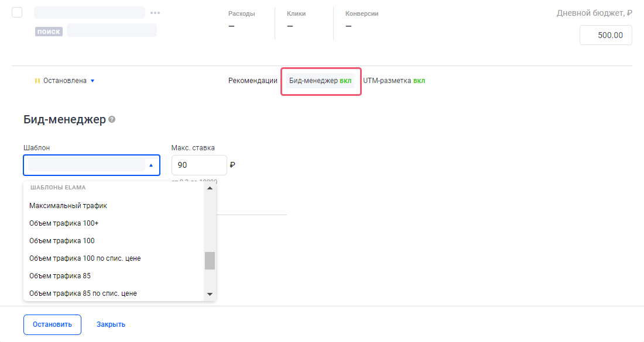Image resolution: width=644 pixels, height=342 pixels.
Task: Focus the Макс. ставка input field
Action: coord(198,165)
